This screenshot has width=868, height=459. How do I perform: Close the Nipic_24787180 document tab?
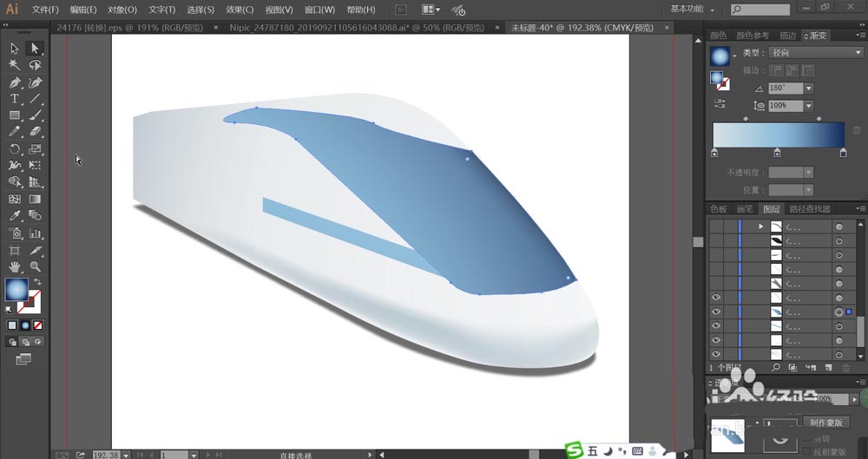click(x=496, y=27)
